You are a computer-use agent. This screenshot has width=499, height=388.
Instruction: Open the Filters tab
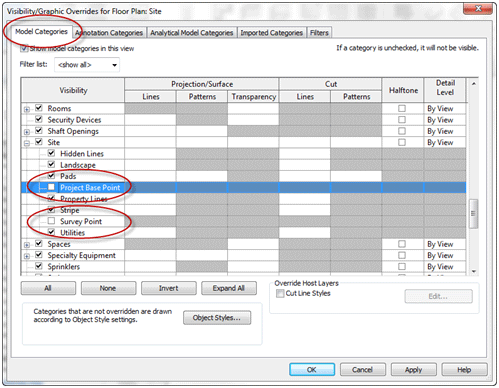click(319, 33)
